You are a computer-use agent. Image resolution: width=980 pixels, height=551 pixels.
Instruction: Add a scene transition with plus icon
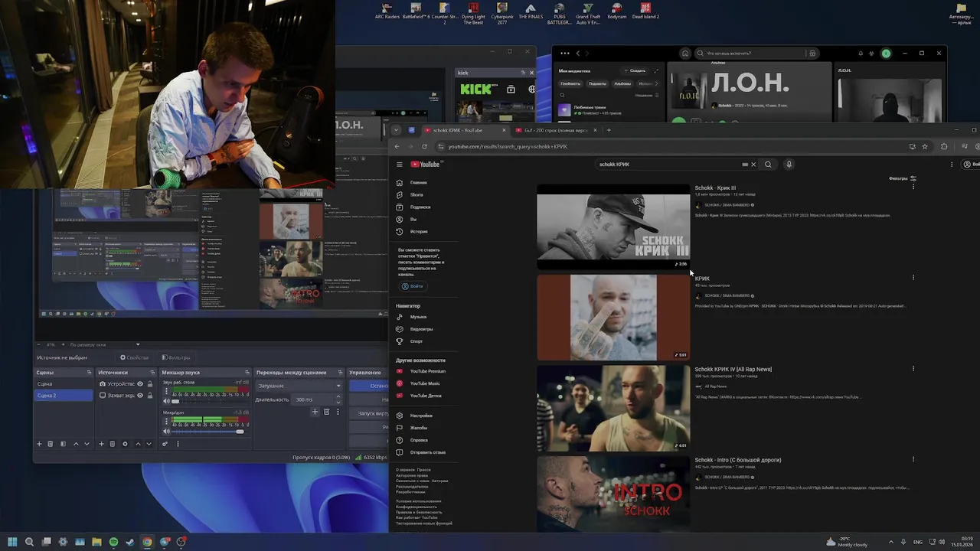coord(315,412)
